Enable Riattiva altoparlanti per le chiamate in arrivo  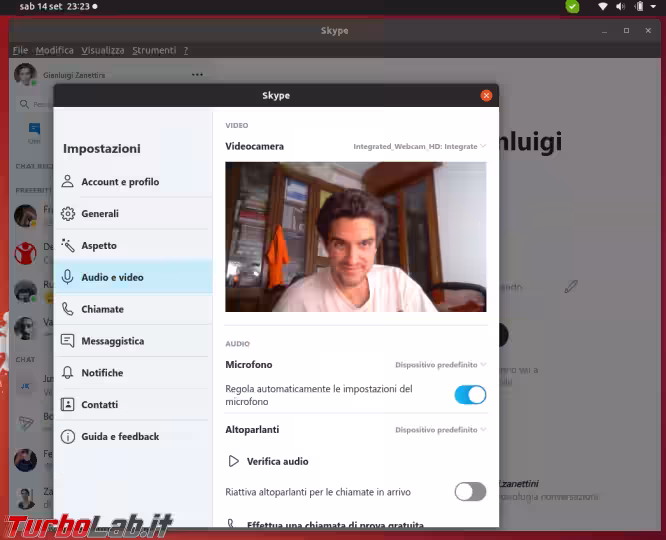click(x=470, y=492)
